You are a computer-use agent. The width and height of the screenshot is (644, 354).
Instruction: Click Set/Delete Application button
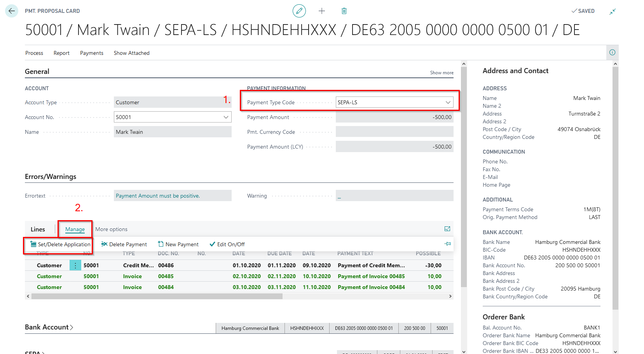(x=60, y=244)
